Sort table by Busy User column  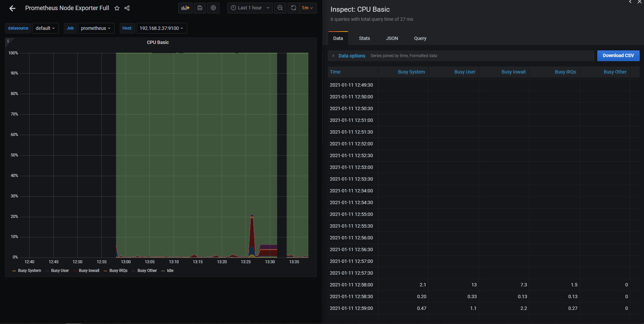click(x=465, y=72)
